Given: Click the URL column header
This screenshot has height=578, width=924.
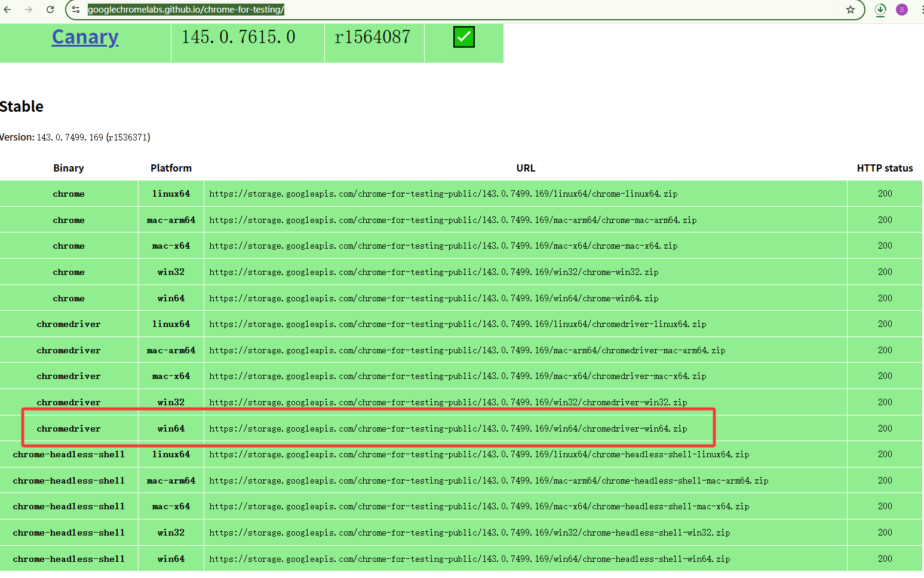Looking at the screenshot, I should tap(526, 168).
